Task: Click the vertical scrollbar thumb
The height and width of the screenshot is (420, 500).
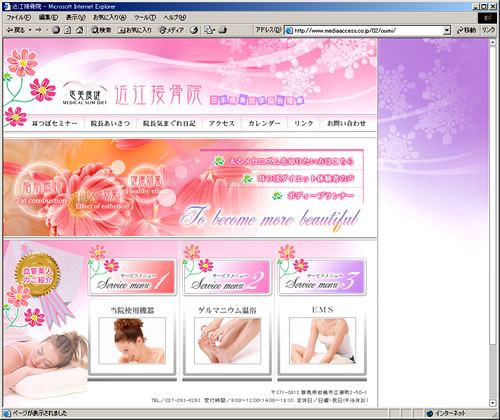Action: pos(493,195)
